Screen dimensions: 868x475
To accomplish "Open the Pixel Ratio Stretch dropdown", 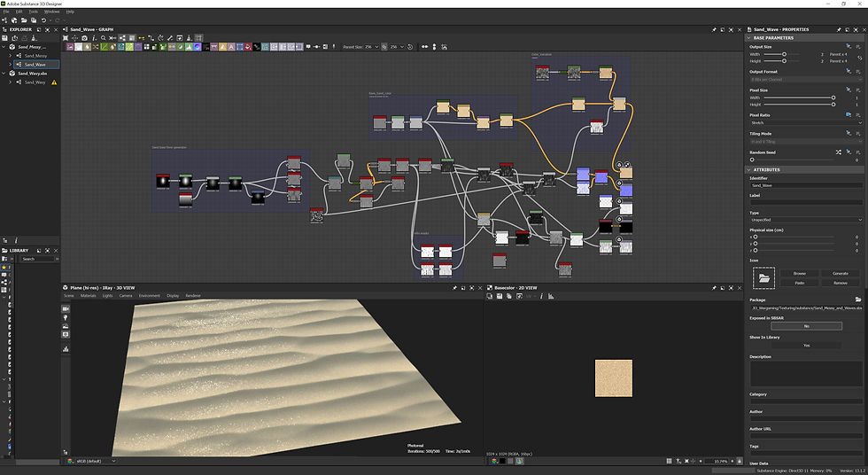I will tap(806, 123).
